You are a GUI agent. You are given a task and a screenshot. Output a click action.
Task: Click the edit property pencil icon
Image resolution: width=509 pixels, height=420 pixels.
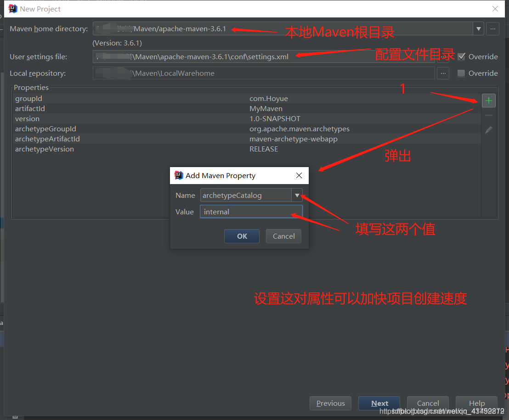[x=488, y=130]
